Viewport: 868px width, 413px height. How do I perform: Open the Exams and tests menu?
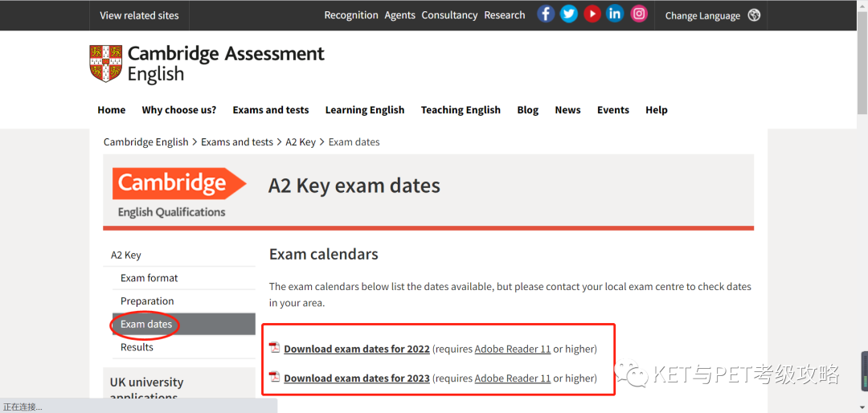(x=271, y=110)
